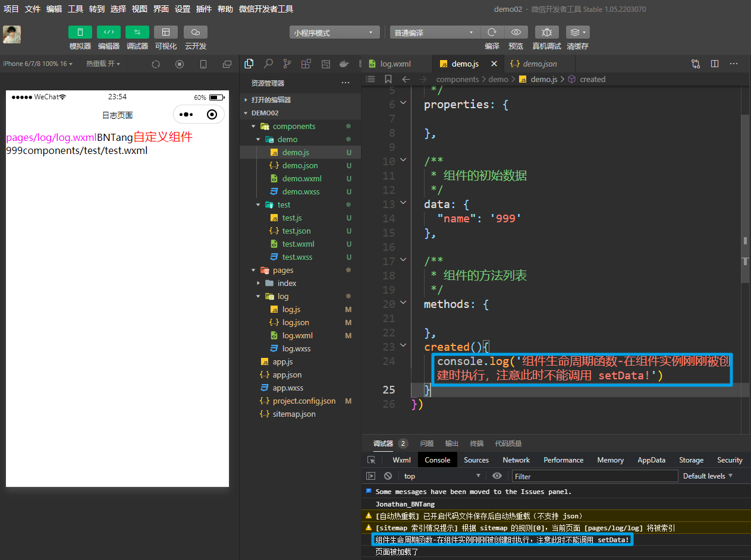Toggle the Debugger (调试器) panel button
751x560 pixels.
[137, 32]
